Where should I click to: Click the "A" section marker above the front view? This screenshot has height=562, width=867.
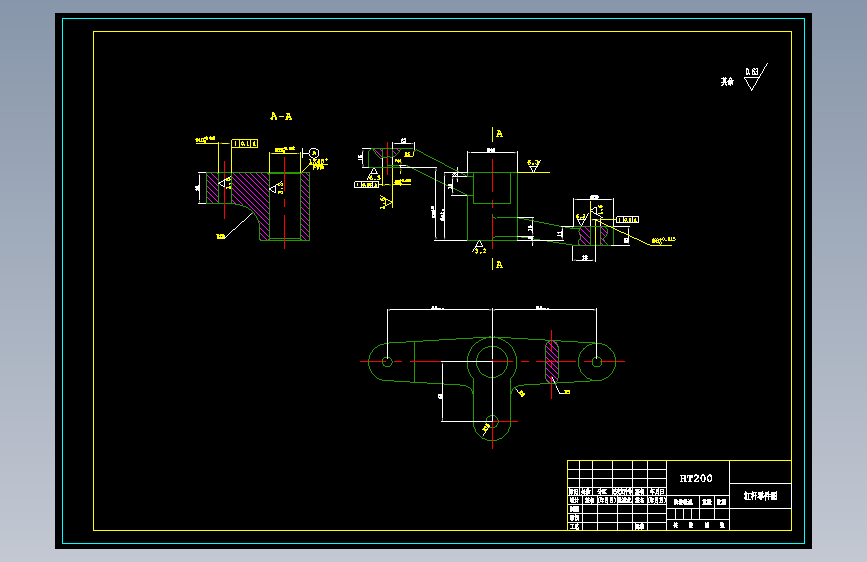499,134
